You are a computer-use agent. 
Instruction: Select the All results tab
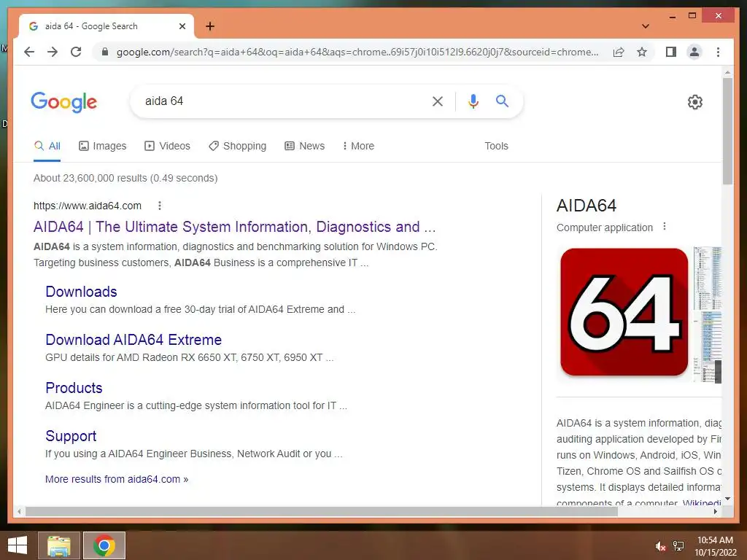point(47,146)
